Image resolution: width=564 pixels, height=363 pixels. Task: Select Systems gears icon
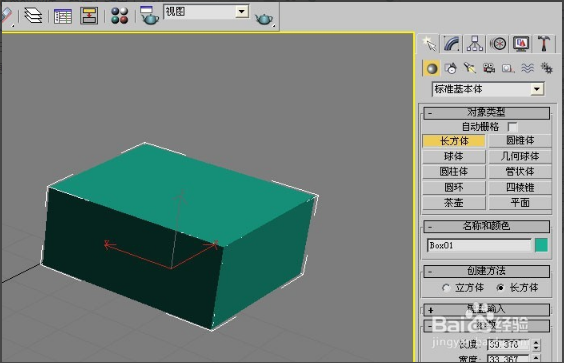coord(547,68)
